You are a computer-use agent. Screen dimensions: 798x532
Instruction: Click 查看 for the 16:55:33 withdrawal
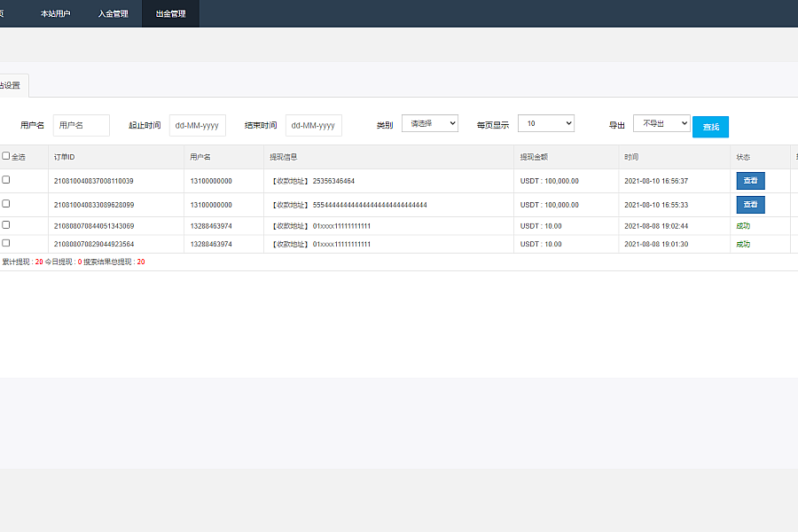[x=750, y=205]
